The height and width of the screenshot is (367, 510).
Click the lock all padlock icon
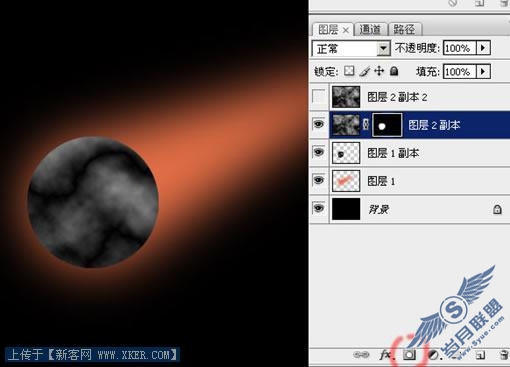(x=394, y=71)
